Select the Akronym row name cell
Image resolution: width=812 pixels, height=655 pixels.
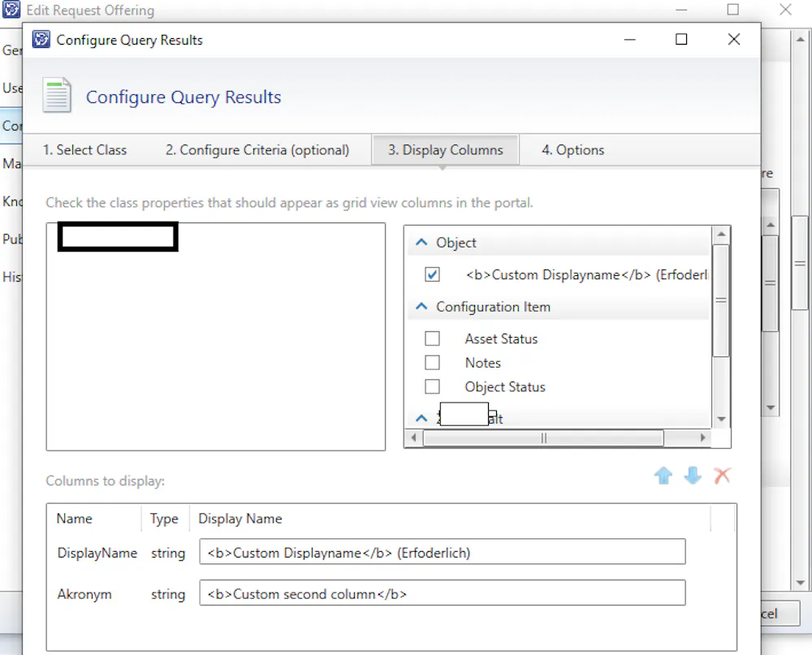[x=84, y=594]
